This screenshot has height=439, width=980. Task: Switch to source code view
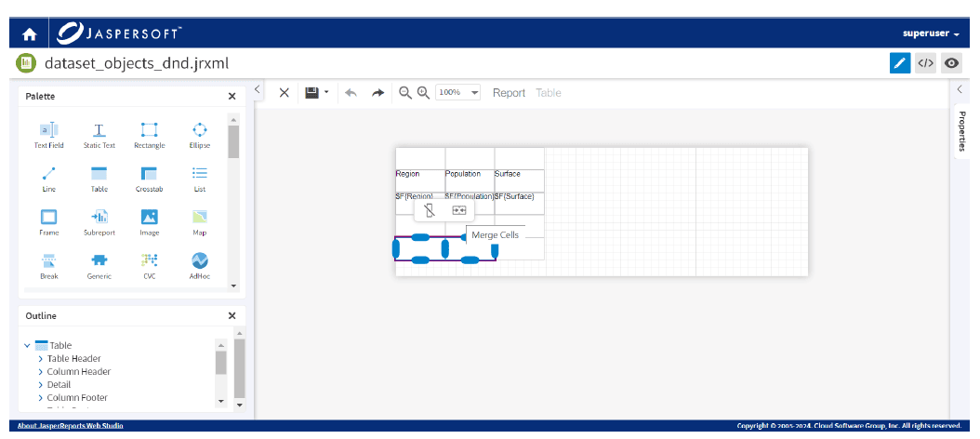click(x=925, y=63)
